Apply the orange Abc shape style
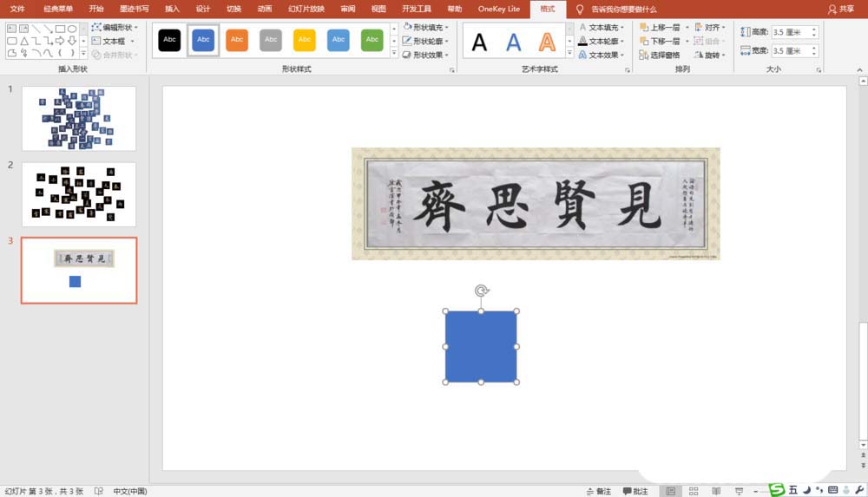Viewport: 868px width, 497px height. tap(237, 40)
